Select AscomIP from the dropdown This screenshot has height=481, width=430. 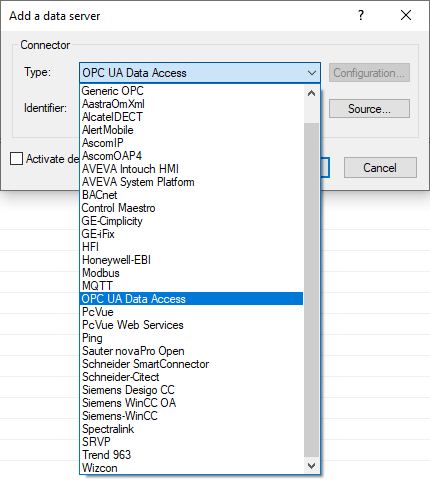pos(192,143)
